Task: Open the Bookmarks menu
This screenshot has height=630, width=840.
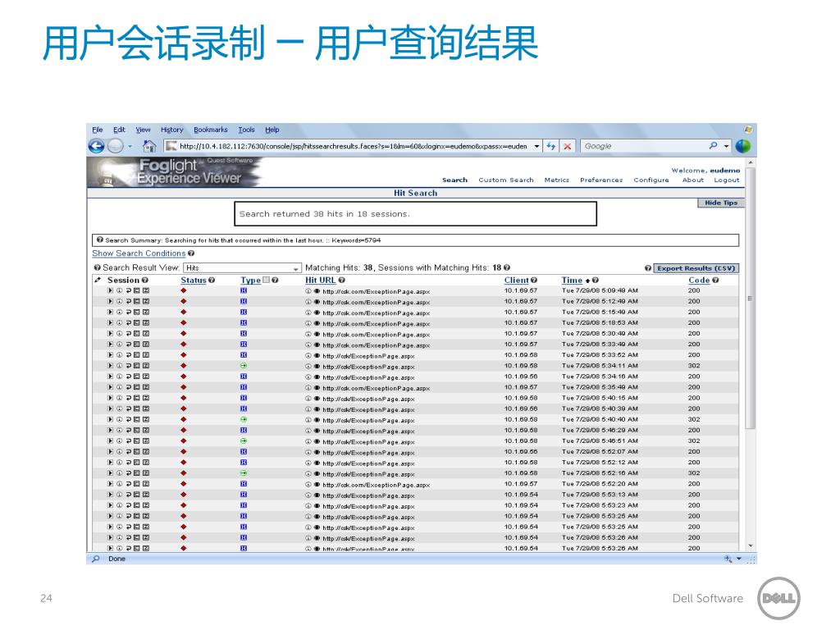Action: [211, 130]
